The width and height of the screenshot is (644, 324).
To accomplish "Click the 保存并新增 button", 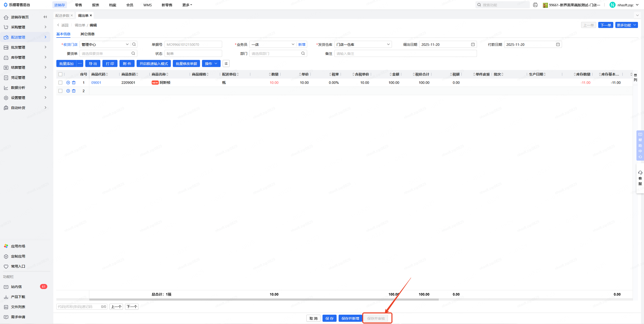I will pyautogui.click(x=350, y=318).
